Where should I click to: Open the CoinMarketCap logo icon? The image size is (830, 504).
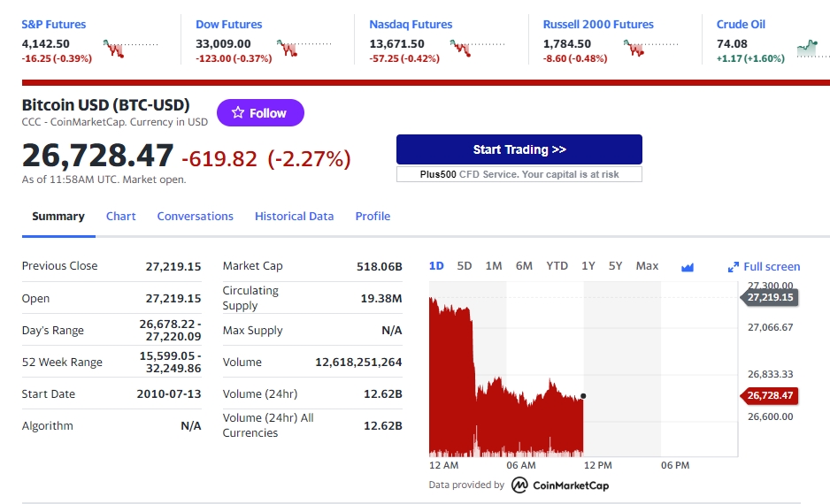[x=519, y=485]
